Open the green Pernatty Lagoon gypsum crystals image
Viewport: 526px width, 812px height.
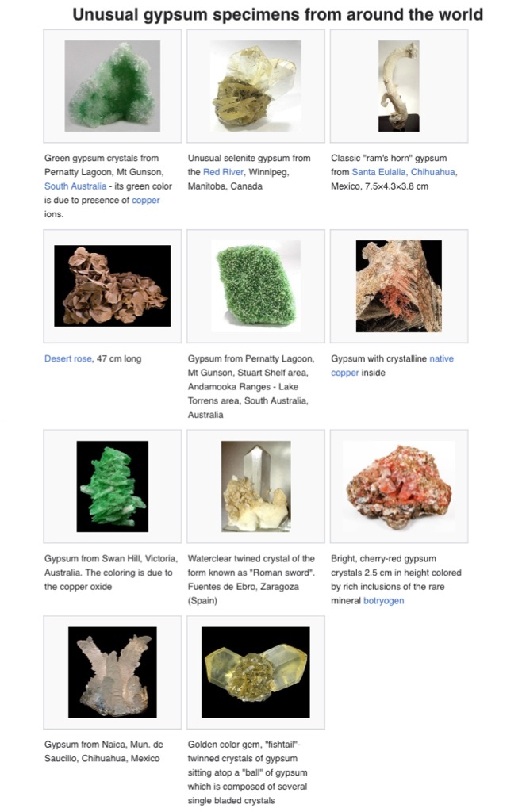pyautogui.click(x=113, y=86)
